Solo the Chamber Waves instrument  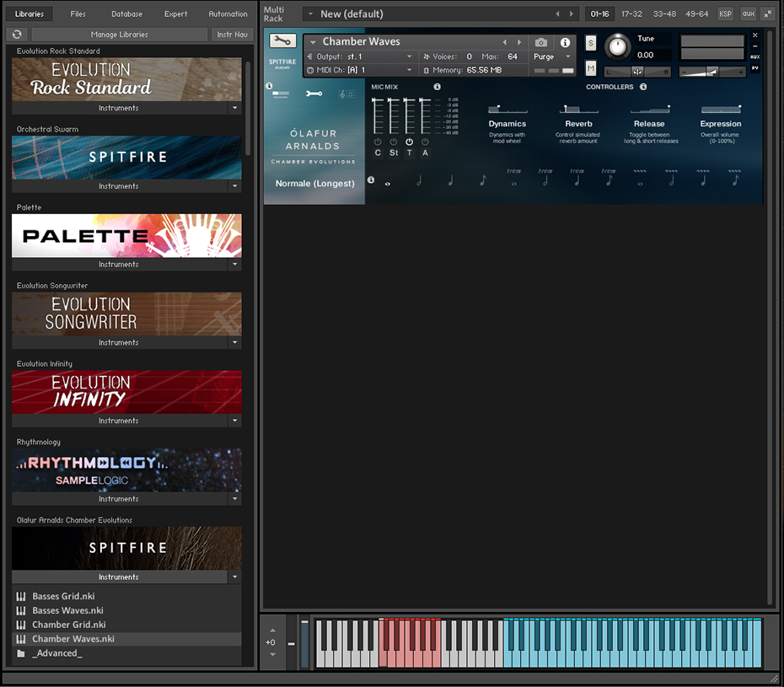pos(590,43)
